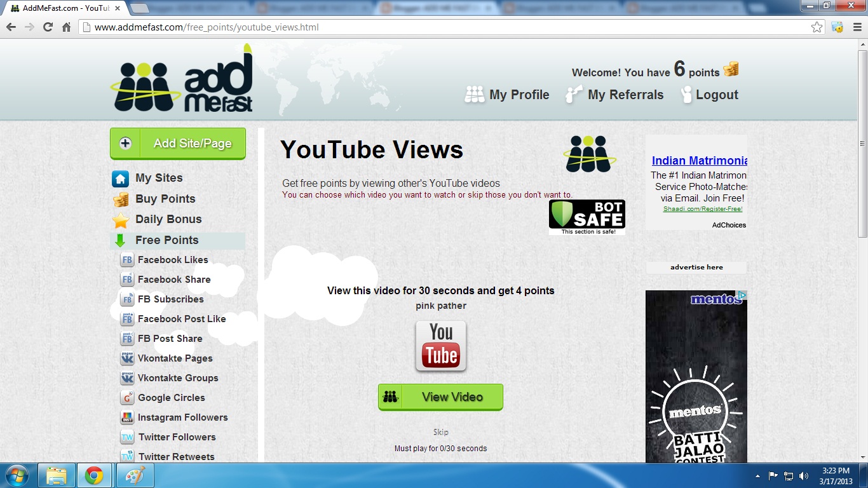The image size is (868, 488).
Task: Click the AdChoices label
Action: tap(729, 225)
